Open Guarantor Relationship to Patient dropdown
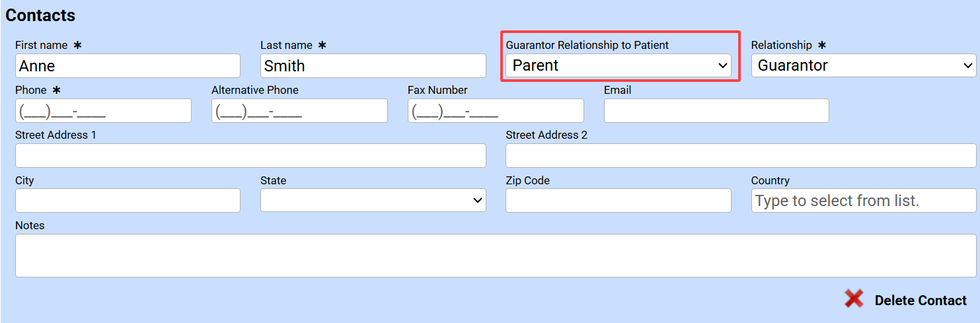This screenshot has height=323, width=980. (x=619, y=65)
